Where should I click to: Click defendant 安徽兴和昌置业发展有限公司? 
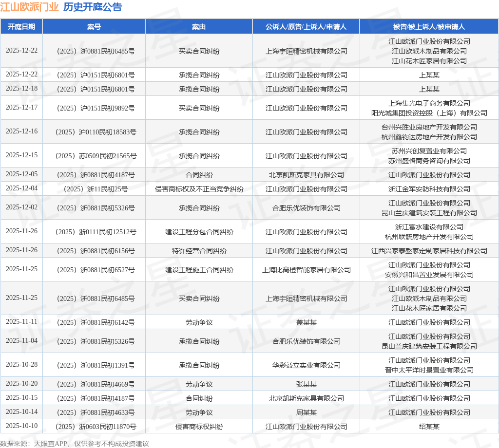pos(429,275)
